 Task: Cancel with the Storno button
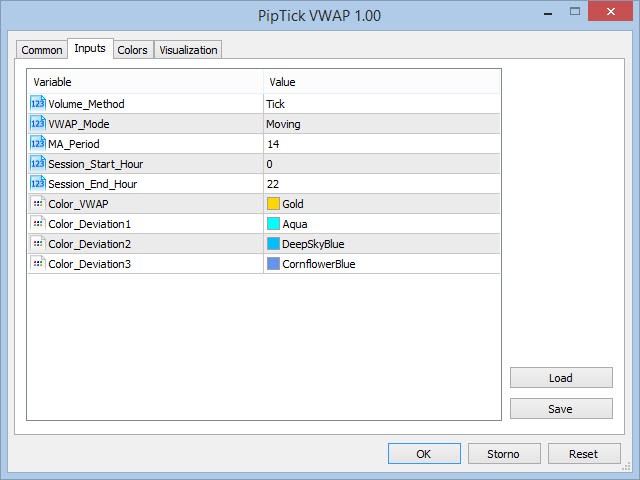[504, 453]
